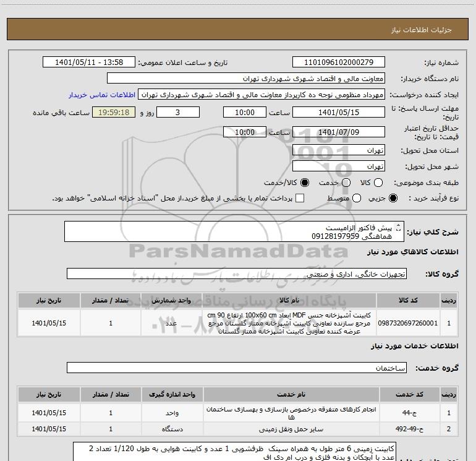Click the سایر حمل ونقل زمینی service cell
The width and height of the screenshot is (476, 461).
tap(291, 429)
